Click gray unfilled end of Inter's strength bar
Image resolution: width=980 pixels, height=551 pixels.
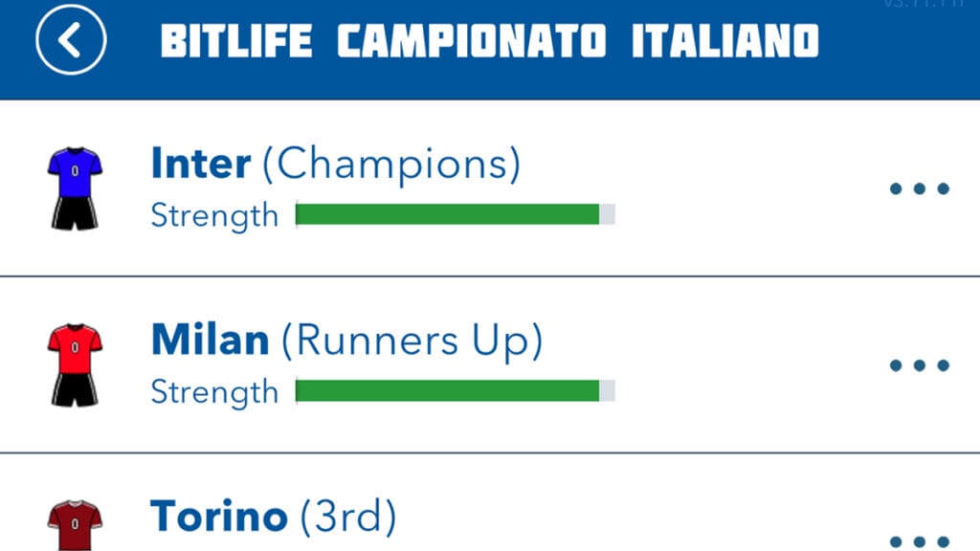point(607,214)
